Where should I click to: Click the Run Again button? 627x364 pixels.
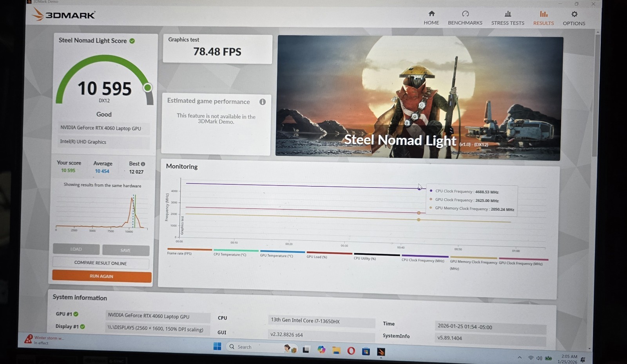pyautogui.click(x=101, y=276)
